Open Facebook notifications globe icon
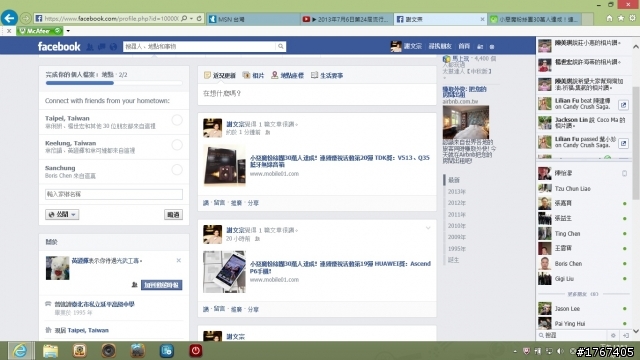Image resolution: width=640 pixels, height=360 pixels. [113, 47]
